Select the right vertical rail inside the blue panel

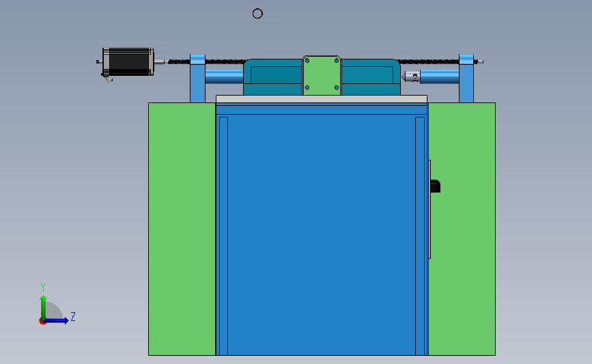420,236
